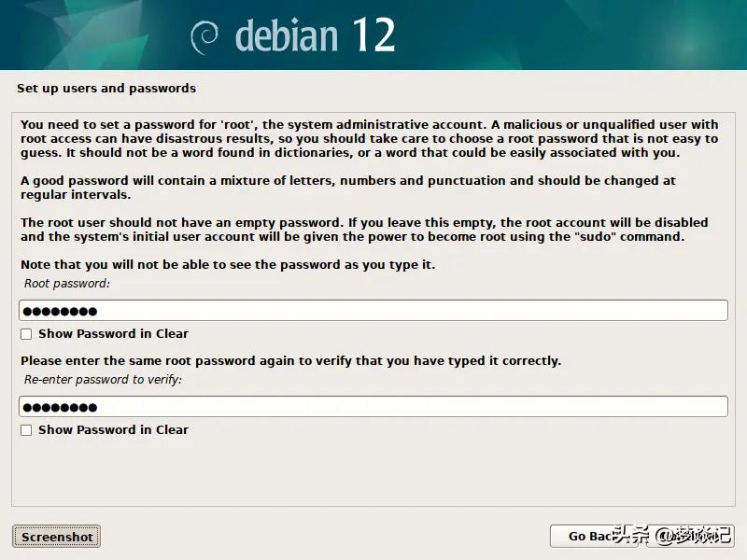Screen dimensions: 747x560
Task: Enable Show Password in Clear under Root password
Action: tap(26, 334)
